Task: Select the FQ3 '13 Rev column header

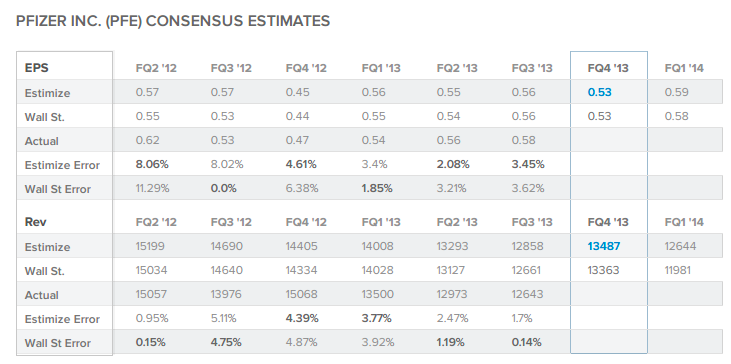Action: tap(532, 222)
